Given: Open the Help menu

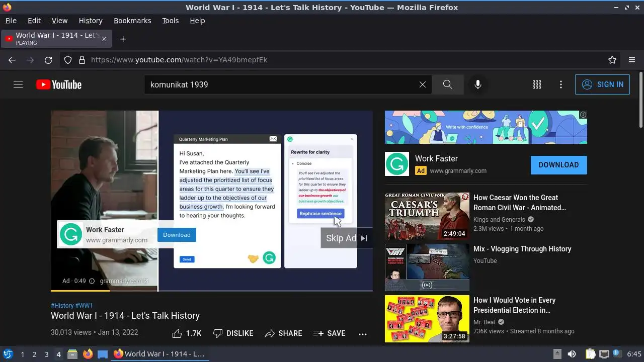Looking at the screenshot, I should pos(197,21).
